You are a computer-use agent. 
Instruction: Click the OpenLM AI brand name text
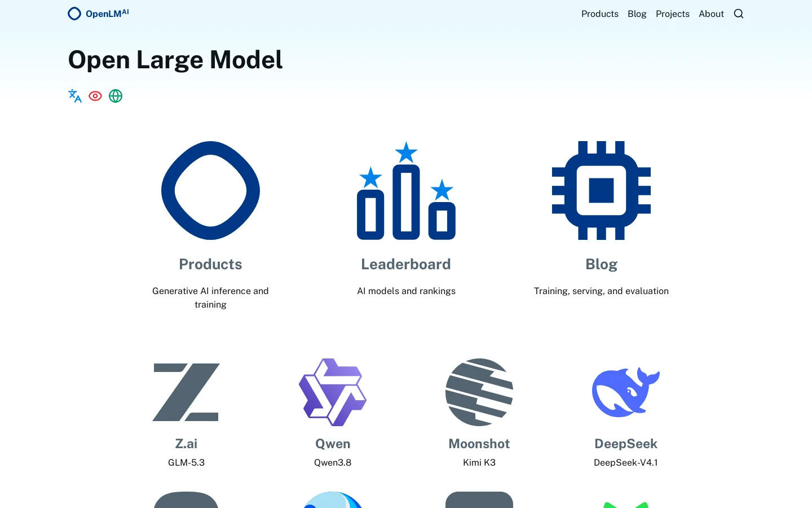tap(107, 14)
